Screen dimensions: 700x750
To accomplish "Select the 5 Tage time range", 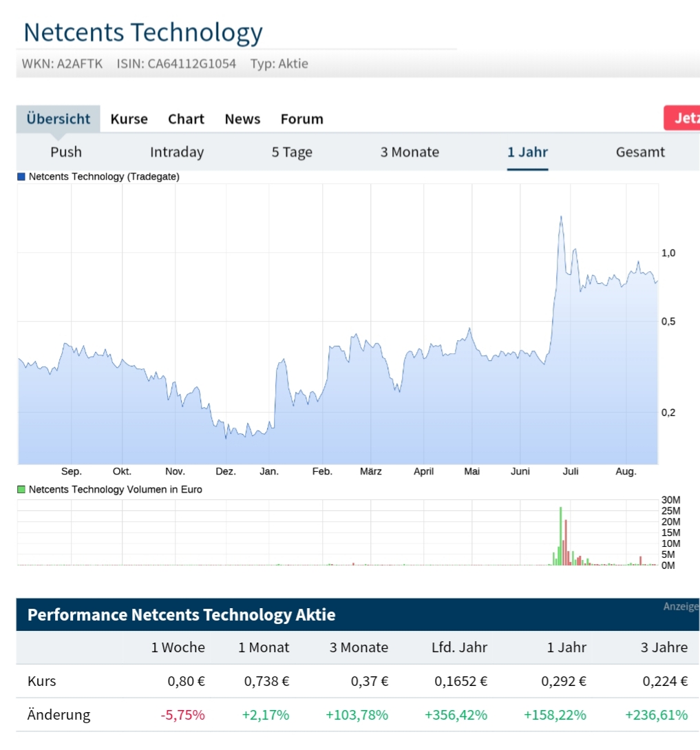I will (291, 152).
